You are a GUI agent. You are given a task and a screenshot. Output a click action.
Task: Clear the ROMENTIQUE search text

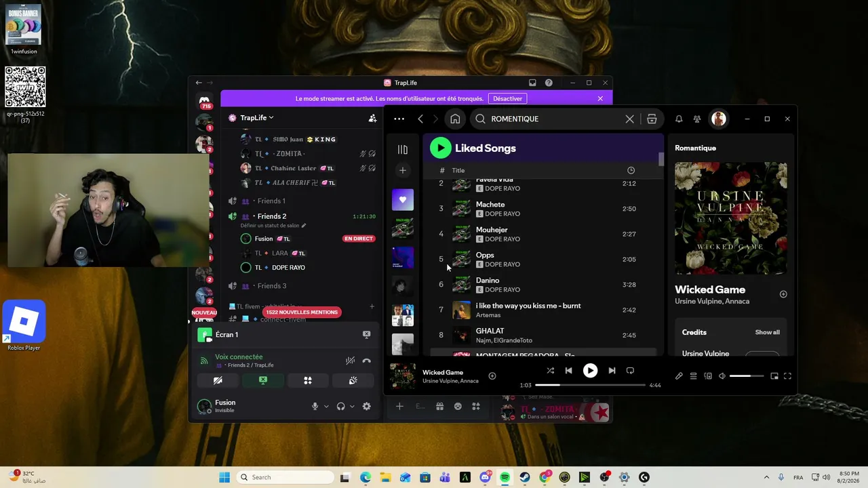click(x=629, y=119)
